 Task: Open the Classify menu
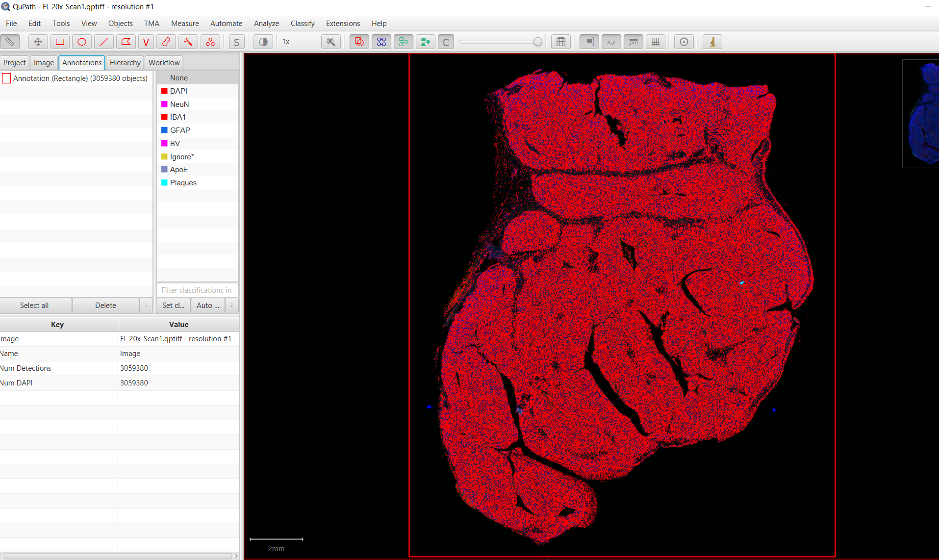click(x=302, y=23)
